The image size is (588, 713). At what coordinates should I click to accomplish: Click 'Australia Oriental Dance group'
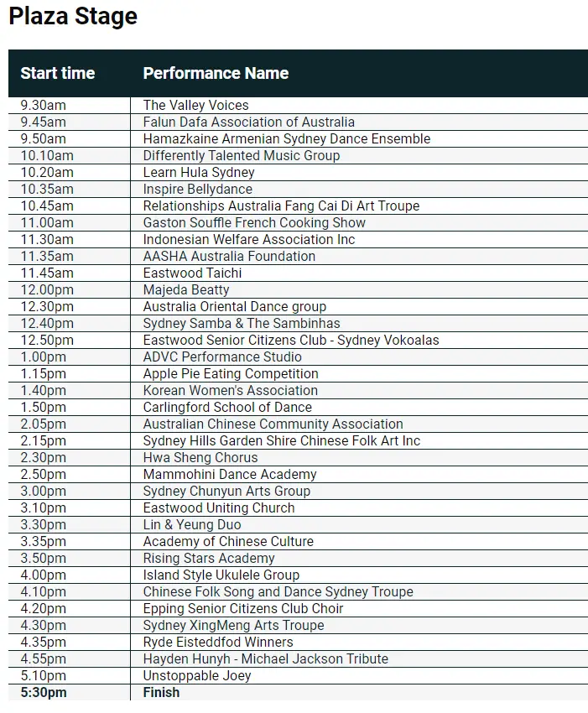click(235, 307)
